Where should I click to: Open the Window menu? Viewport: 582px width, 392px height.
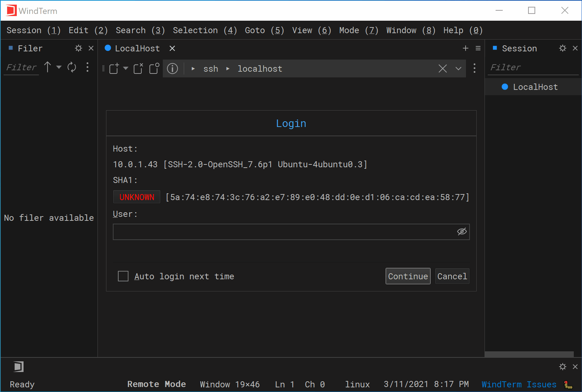point(411,30)
